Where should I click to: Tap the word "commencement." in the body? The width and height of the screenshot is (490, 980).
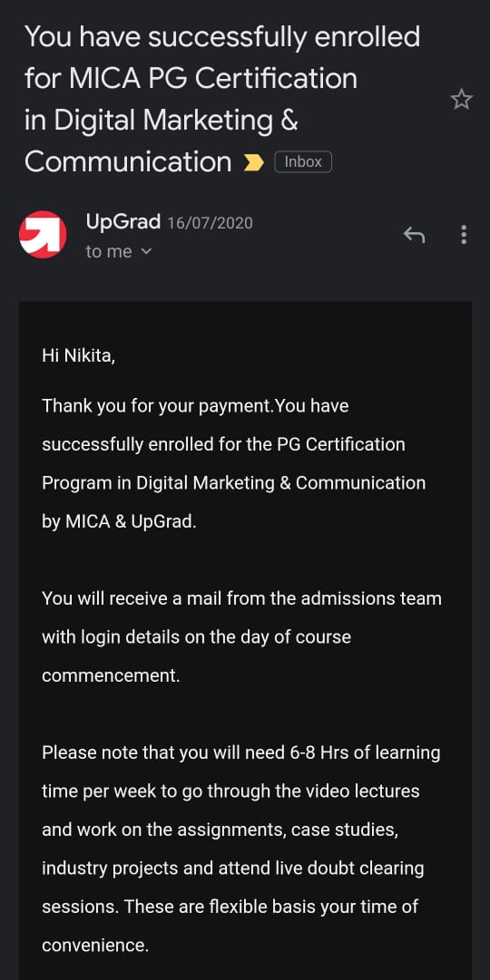tap(111, 675)
